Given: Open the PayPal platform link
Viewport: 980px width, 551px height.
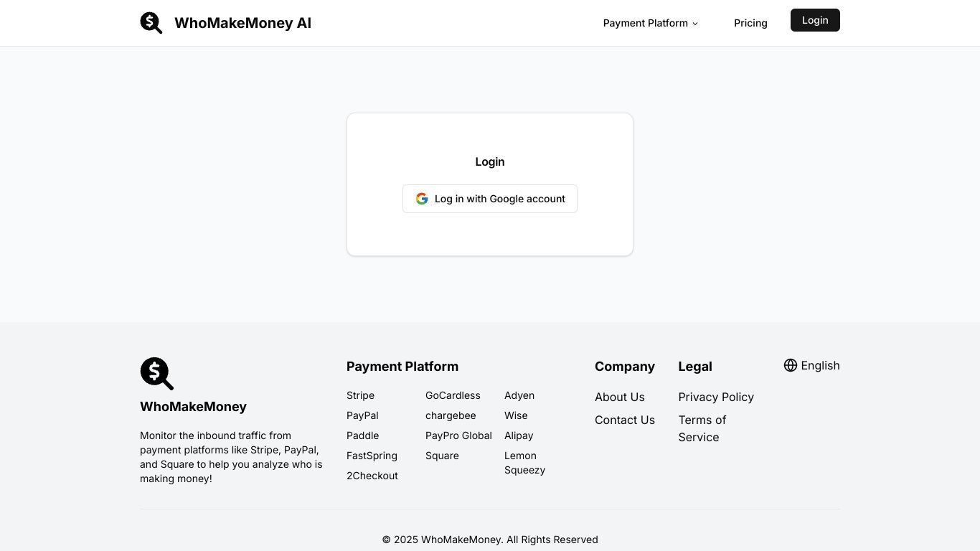Looking at the screenshot, I should tap(362, 415).
